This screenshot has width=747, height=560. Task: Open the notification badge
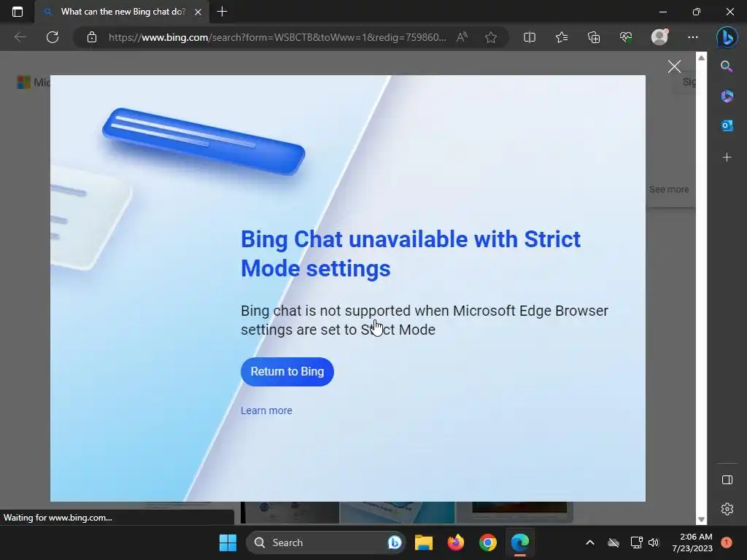pyautogui.click(x=727, y=542)
